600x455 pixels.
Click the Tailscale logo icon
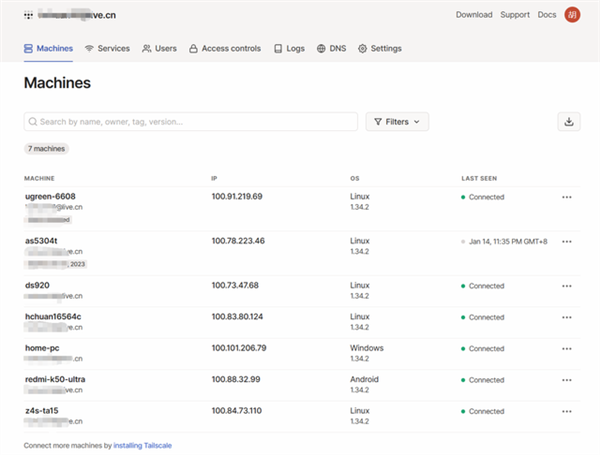[x=29, y=15]
